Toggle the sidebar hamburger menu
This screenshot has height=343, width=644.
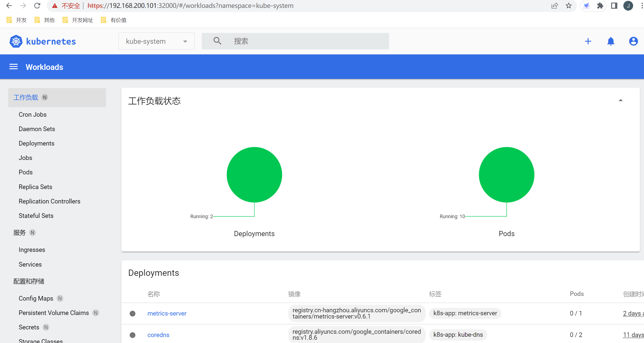tap(14, 67)
